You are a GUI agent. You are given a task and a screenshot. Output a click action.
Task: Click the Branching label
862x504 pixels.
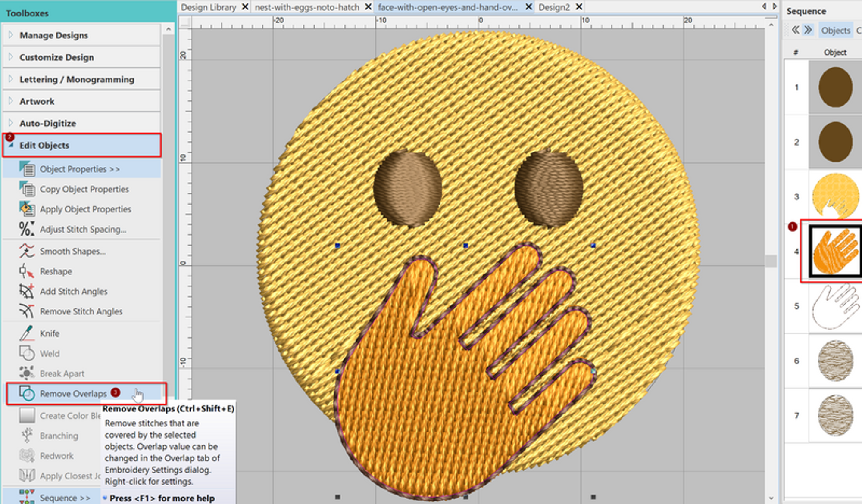click(59, 436)
